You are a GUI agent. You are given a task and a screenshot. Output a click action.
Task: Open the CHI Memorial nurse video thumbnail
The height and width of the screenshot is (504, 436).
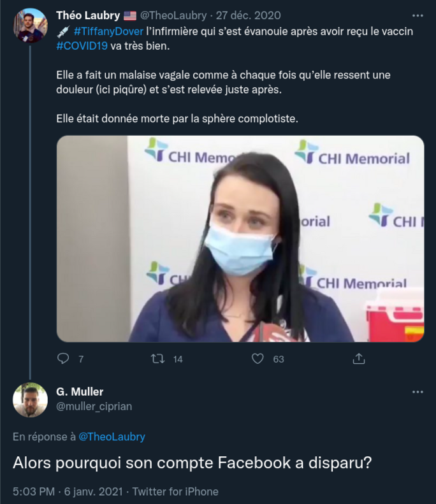click(x=240, y=238)
